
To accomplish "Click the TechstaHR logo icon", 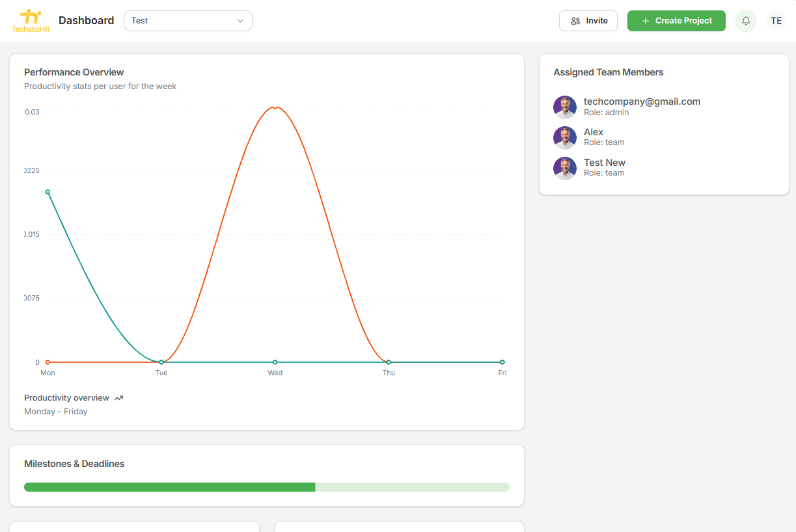I will click(x=29, y=18).
